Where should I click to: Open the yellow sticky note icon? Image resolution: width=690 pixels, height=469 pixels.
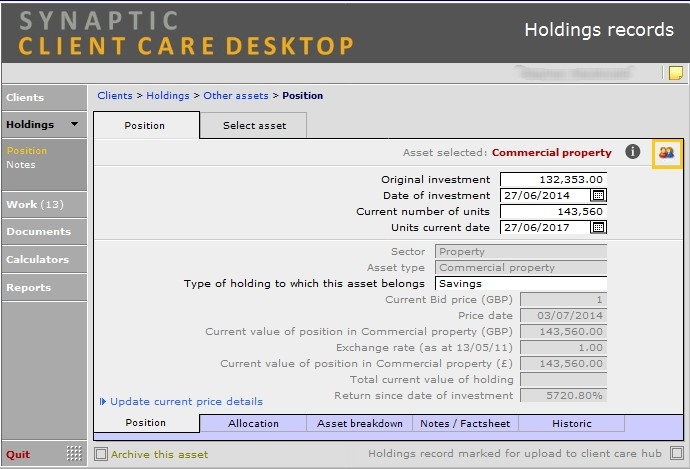(x=675, y=73)
